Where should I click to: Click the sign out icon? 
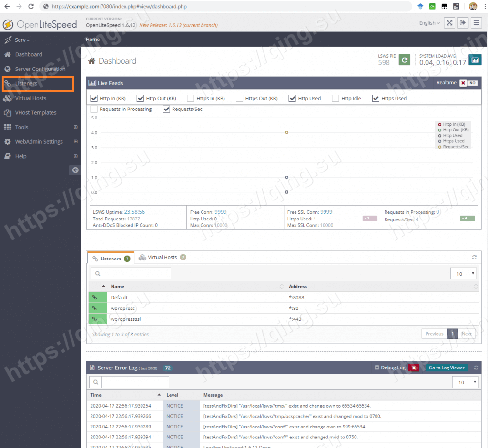coord(463,23)
